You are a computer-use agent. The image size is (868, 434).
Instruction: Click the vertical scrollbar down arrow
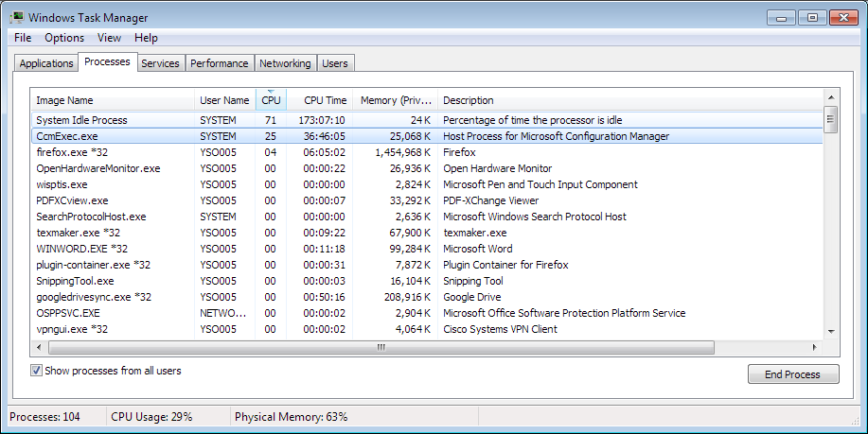[x=831, y=331]
